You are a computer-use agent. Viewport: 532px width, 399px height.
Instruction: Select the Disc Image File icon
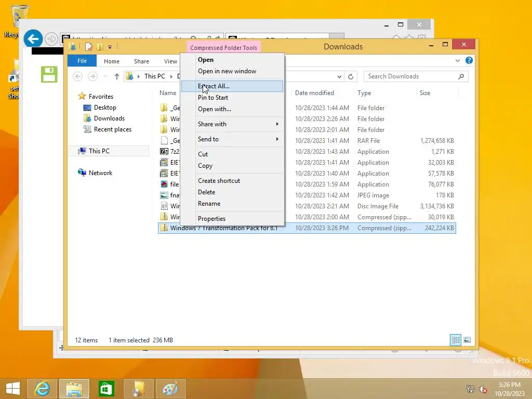click(164, 206)
